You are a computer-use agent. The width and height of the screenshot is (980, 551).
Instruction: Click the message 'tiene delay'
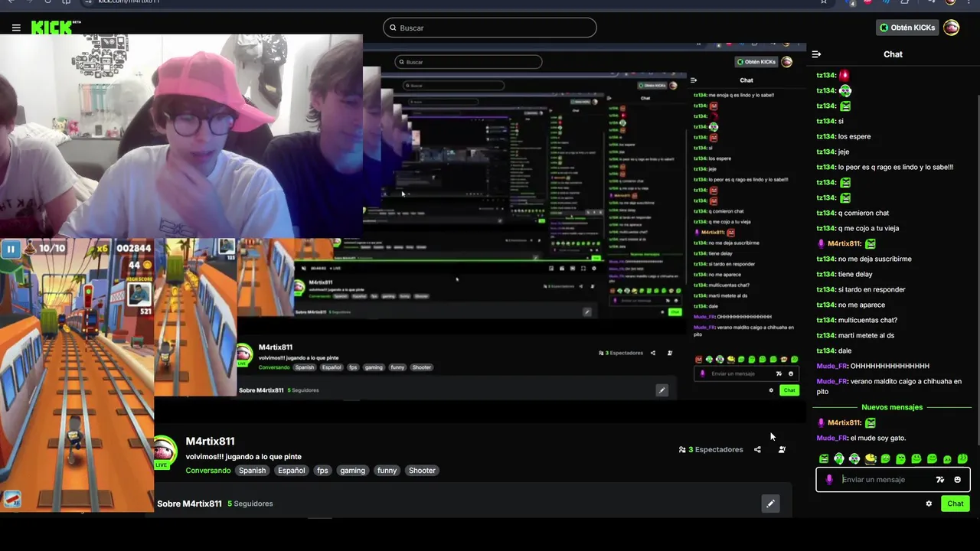pos(855,275)
